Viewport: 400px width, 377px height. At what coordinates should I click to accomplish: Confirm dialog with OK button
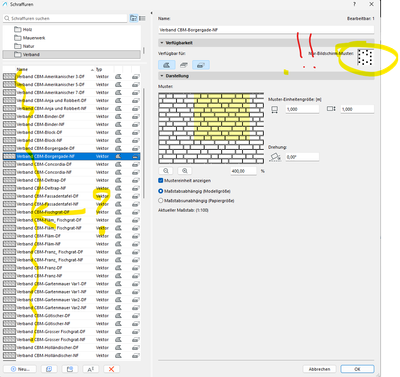357,369
